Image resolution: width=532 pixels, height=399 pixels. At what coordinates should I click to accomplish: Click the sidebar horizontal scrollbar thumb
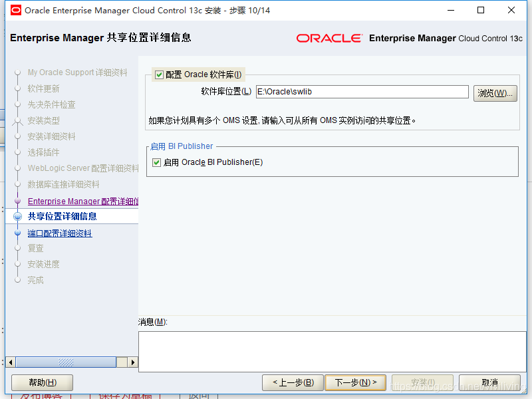[66, 362]
